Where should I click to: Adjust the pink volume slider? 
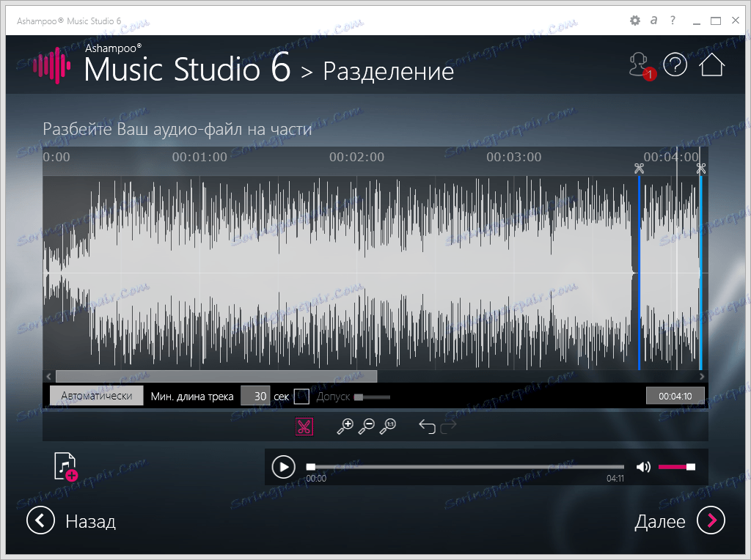[x=677, y=467]
